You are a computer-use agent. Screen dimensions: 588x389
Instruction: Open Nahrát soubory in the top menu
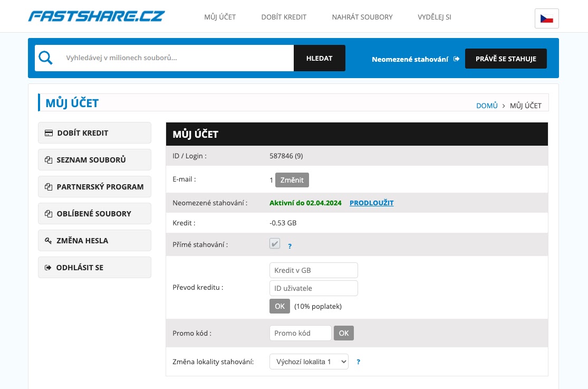362,17
